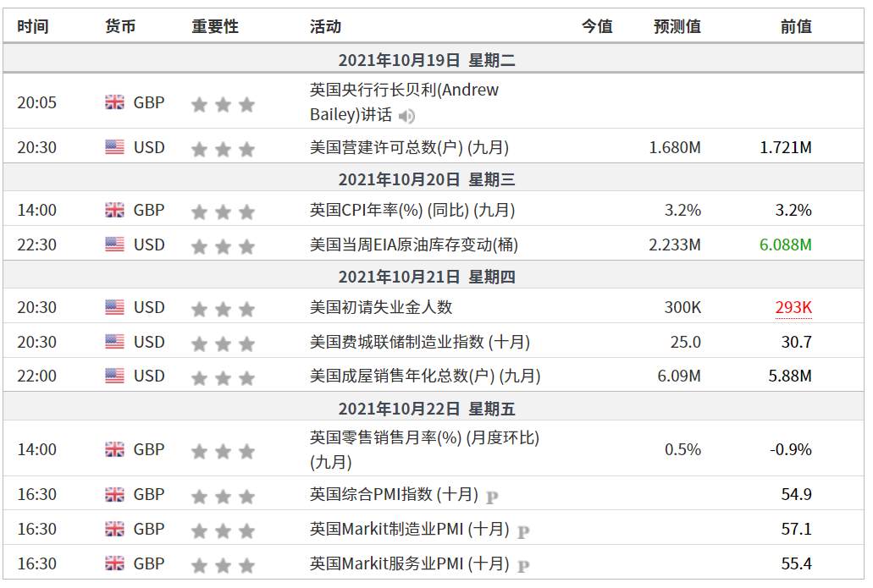
Task: Click importance stars in the 英国综合PMI row
Action: (223, 497)
